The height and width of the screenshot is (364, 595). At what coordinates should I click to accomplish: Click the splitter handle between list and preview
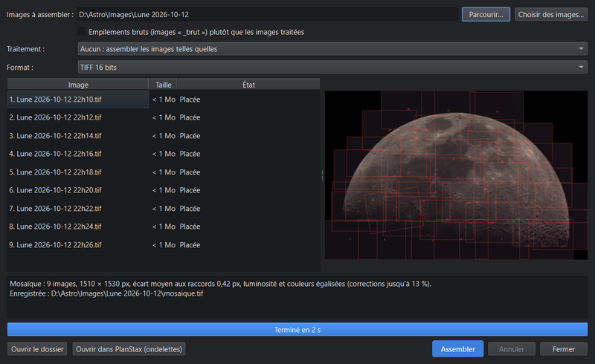point(323,175)
